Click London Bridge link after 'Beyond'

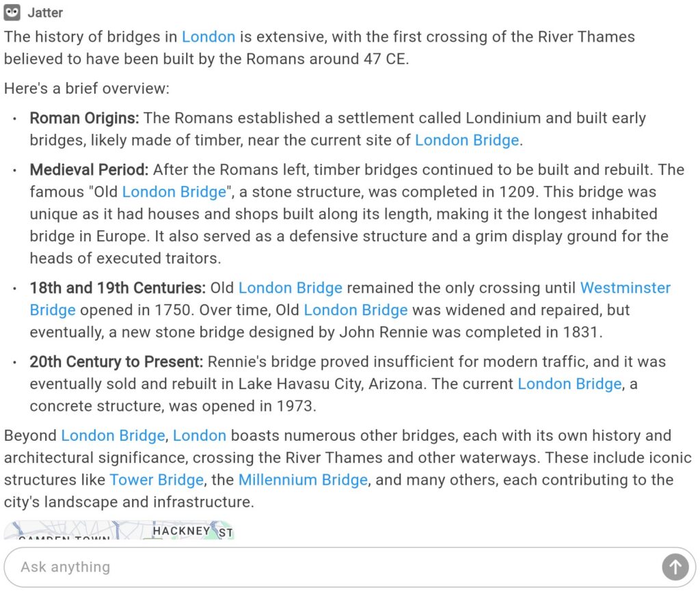click(x=113, y=435)
